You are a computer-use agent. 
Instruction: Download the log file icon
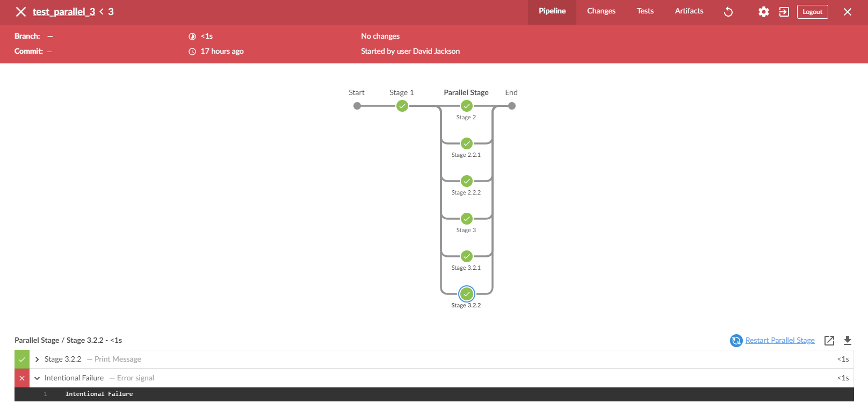tap(848, 340)
